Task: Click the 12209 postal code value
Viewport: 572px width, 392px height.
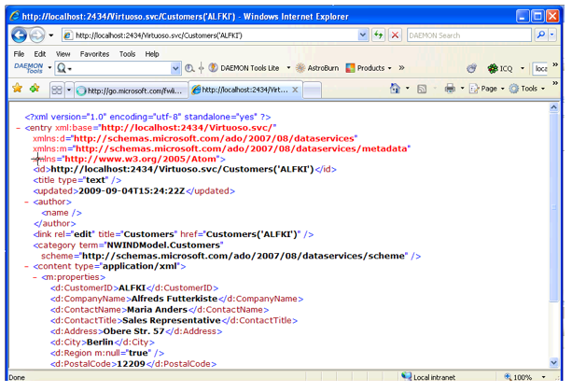Action: [131, 364]
